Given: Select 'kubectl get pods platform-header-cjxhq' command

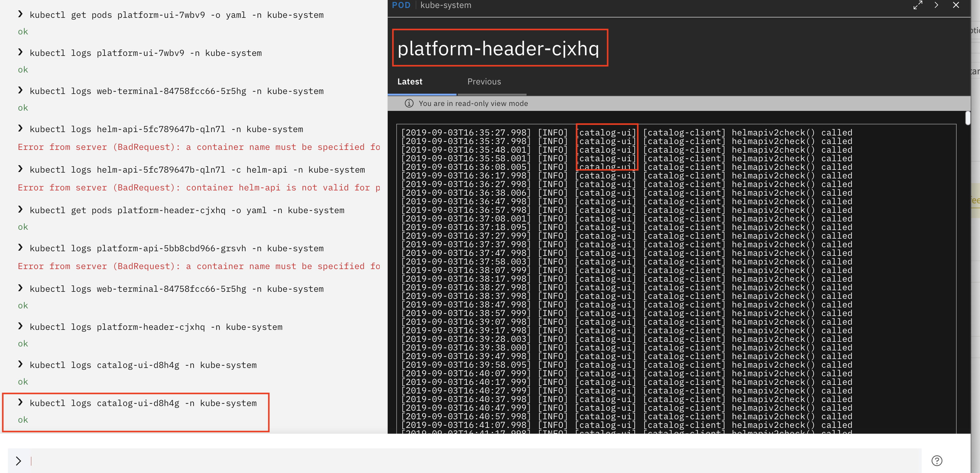Looking at the screenshot, I should (187, 210).
